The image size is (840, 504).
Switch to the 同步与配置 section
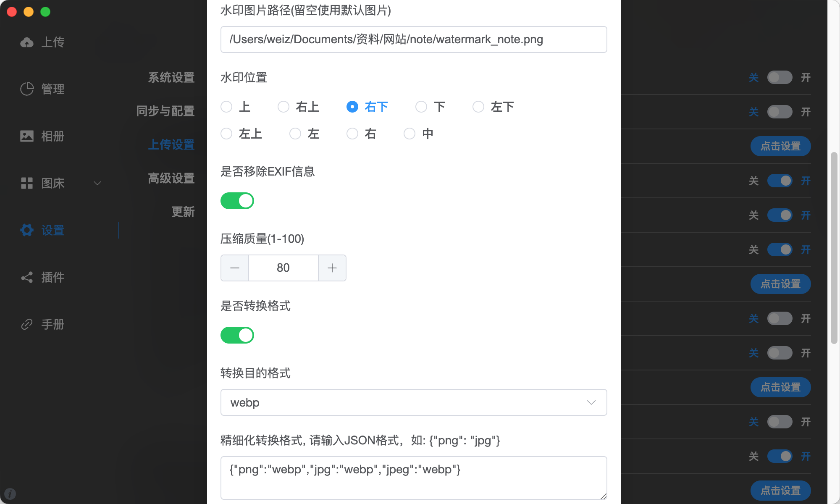click(165, 111)
